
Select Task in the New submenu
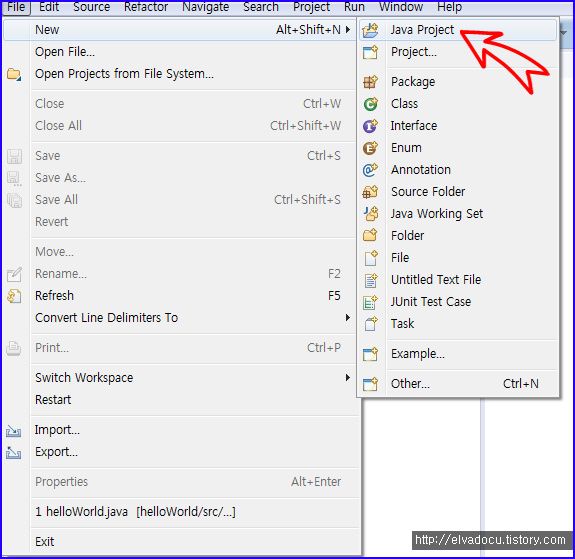point(458,324)
